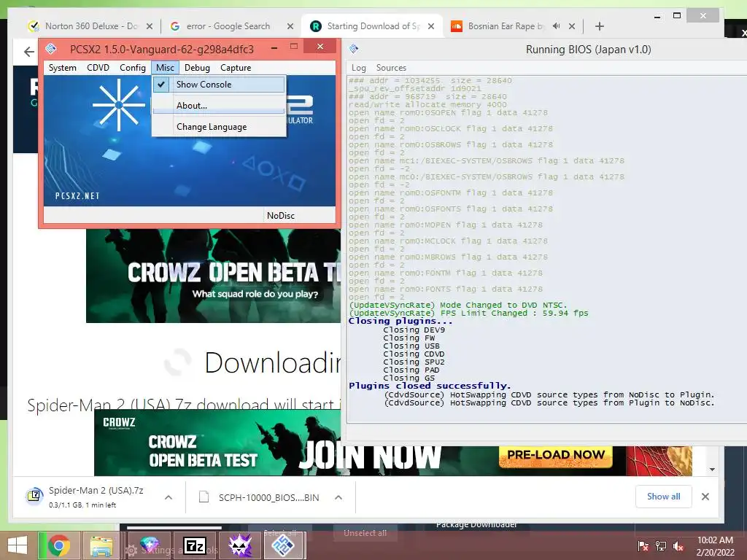Viewport: 747px width, 560px height.
Task: Click the console window title icon
Action: pyautogui.click(x=354, y=49)
